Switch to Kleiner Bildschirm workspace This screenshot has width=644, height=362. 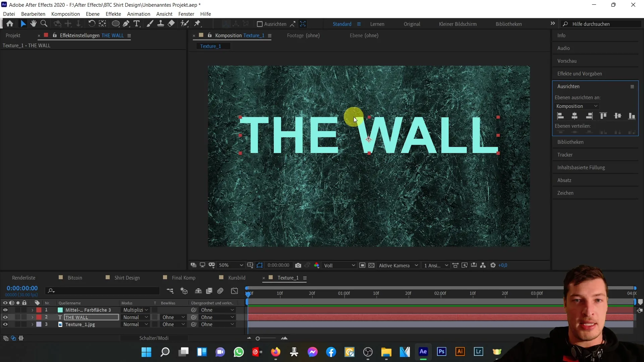tap(458, 24)
